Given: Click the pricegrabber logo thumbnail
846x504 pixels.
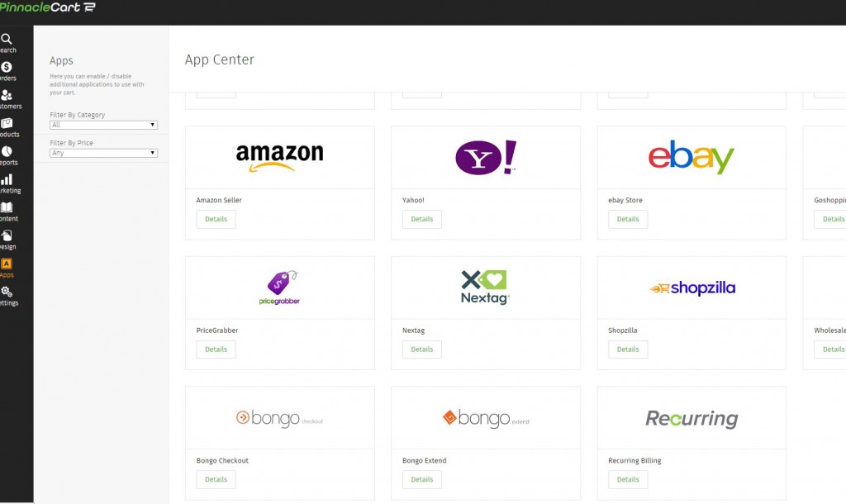Looking at the screenshot, I should pyautogui.click(x=279, y=288).
